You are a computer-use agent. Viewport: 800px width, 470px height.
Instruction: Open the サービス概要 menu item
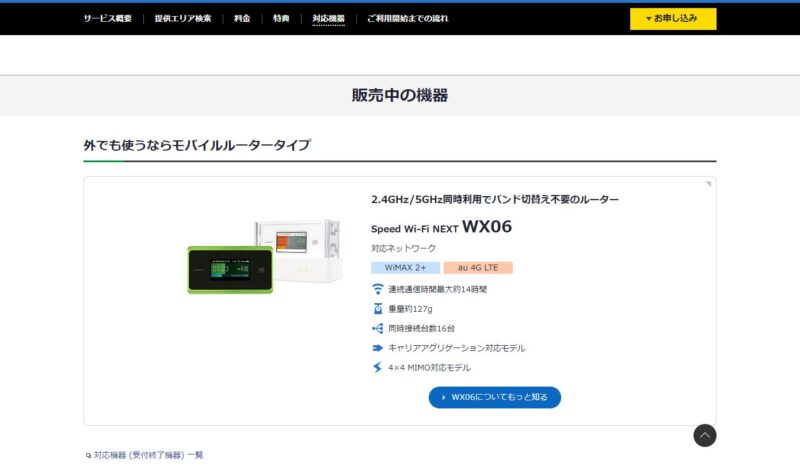coord(108,18)
